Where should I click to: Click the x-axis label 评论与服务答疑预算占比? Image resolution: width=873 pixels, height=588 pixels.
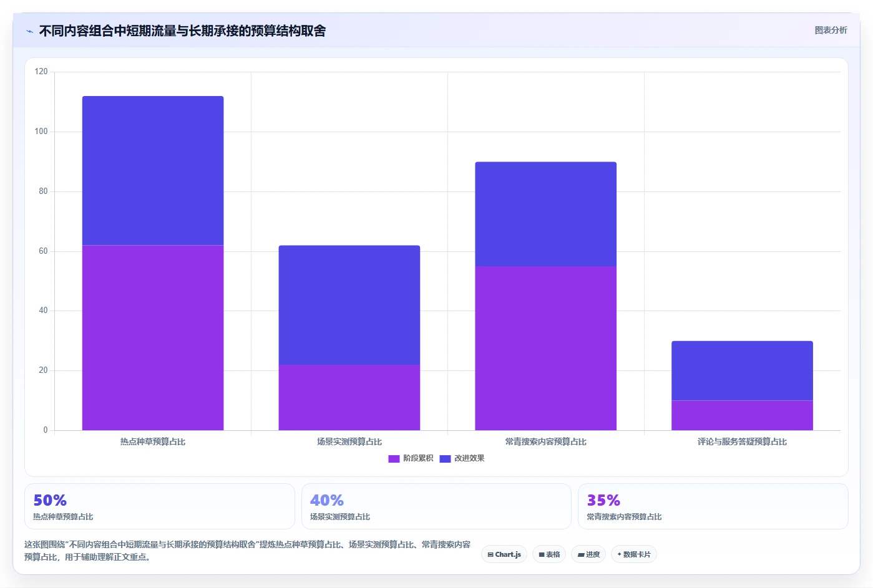pos(742,441)
